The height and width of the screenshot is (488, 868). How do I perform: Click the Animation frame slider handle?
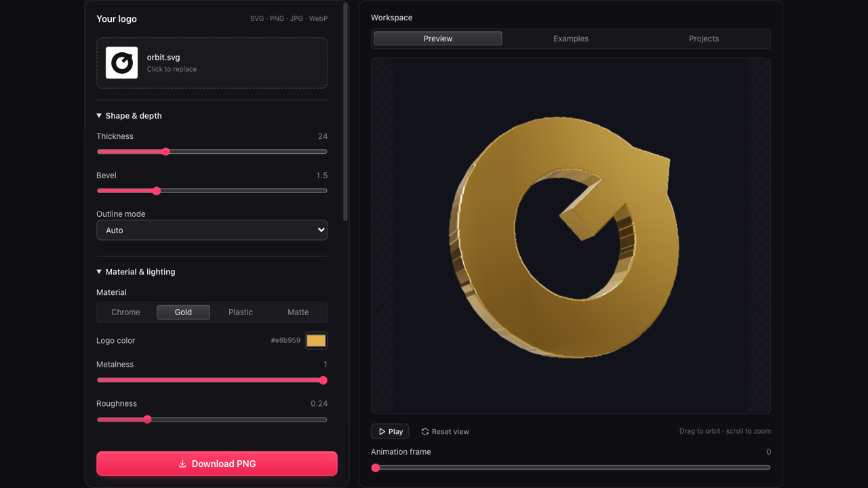[376, 468]
